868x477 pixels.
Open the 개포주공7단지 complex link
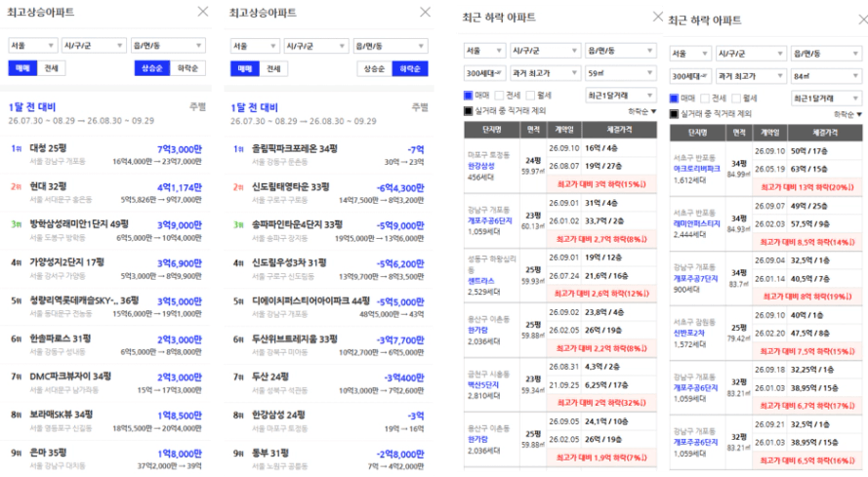point(695,278)
